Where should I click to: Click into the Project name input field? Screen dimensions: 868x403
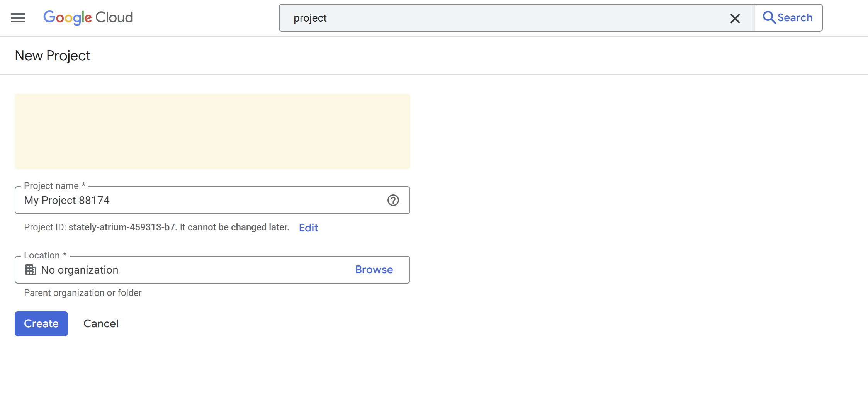[x=201, y=200]
